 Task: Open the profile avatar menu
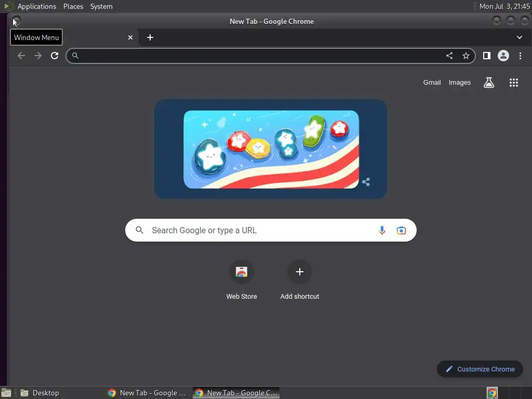[503, 56]
